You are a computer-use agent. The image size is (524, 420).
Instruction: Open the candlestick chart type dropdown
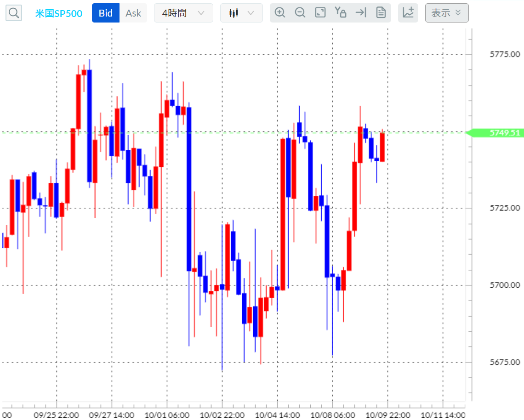241,13
